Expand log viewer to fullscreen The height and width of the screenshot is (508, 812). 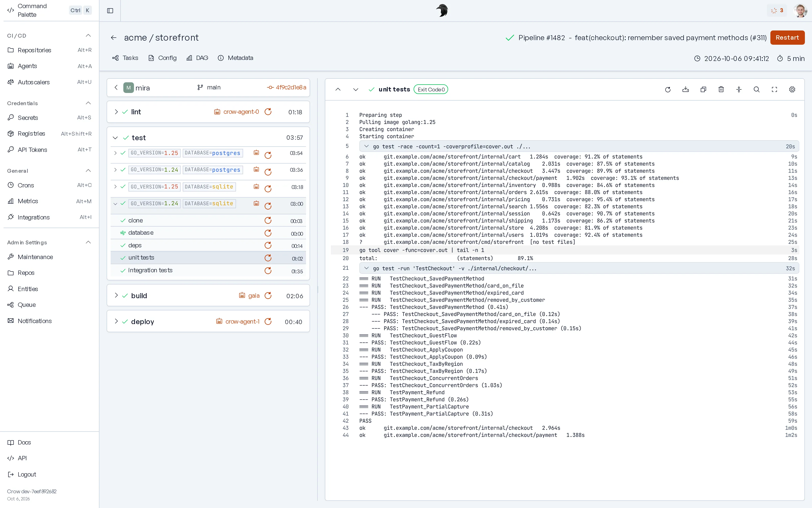(x=774, y=89)
